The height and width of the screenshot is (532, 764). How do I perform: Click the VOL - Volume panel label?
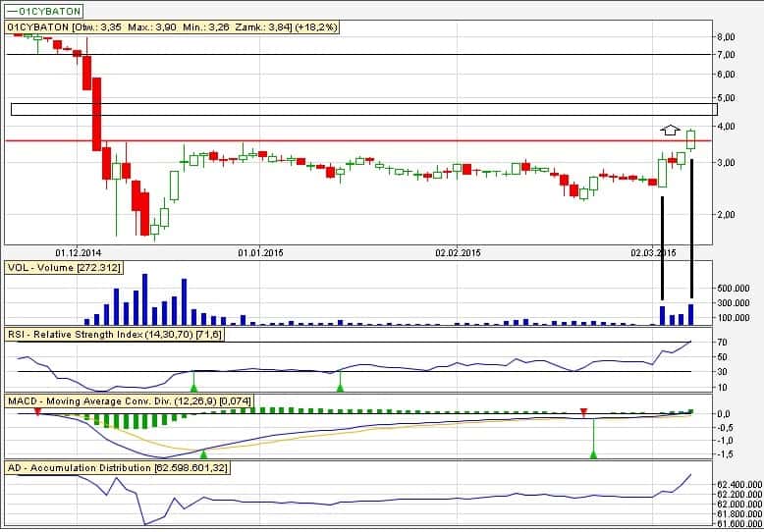pos(73,267)
